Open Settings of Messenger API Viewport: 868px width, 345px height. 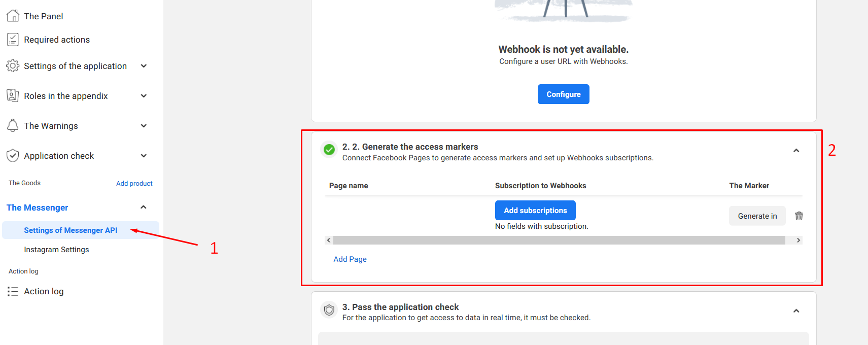tap(71, 230)
